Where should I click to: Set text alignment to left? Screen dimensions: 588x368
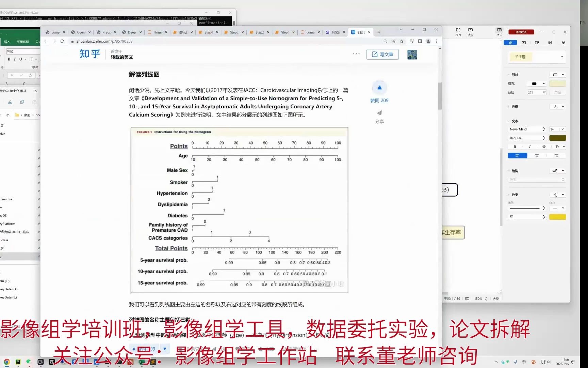tap(517, 156)
